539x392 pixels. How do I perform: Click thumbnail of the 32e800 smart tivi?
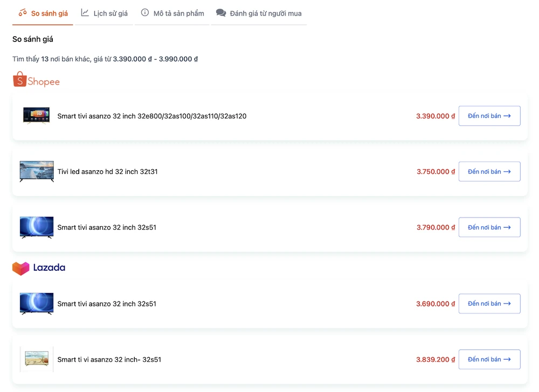(x=37, y=116)
